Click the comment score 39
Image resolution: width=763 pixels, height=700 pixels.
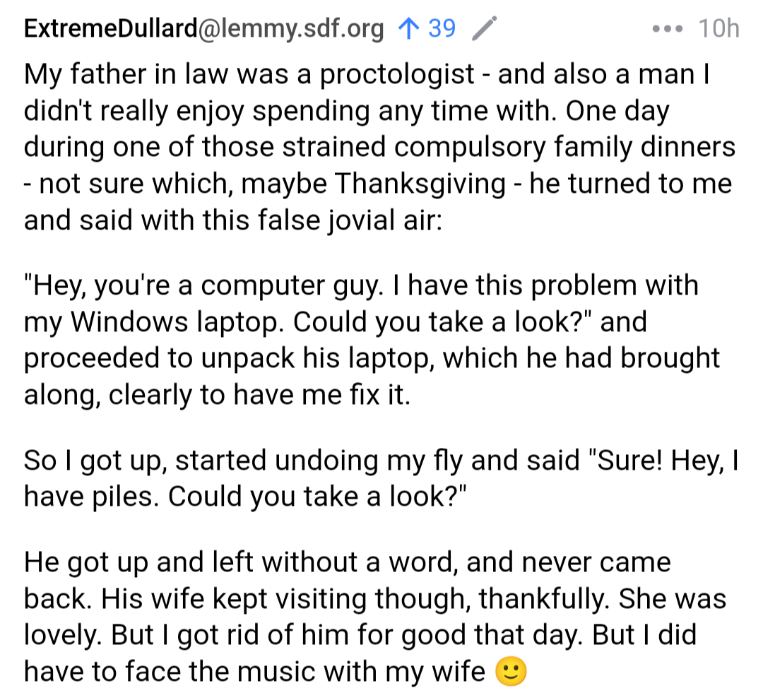pos(442,28)
